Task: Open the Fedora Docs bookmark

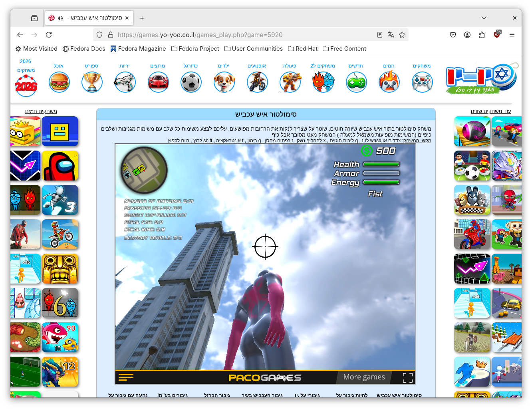Action: [x=84, y=49]
